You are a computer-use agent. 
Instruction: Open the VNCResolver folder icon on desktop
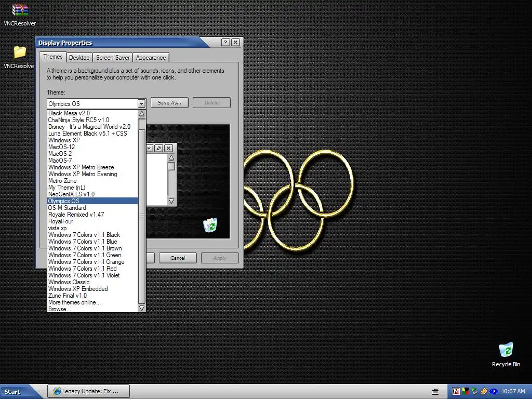pos(20,52)
